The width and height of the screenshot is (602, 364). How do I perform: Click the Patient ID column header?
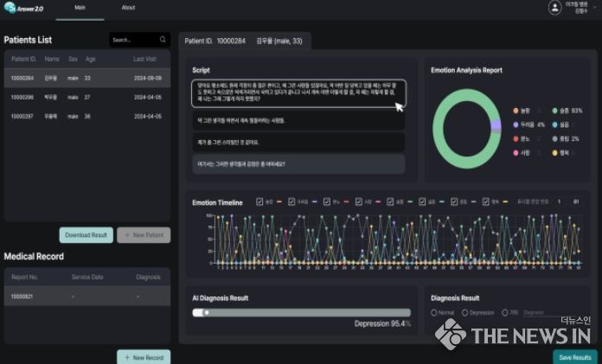pyautogui.click(x=23, y=59)
